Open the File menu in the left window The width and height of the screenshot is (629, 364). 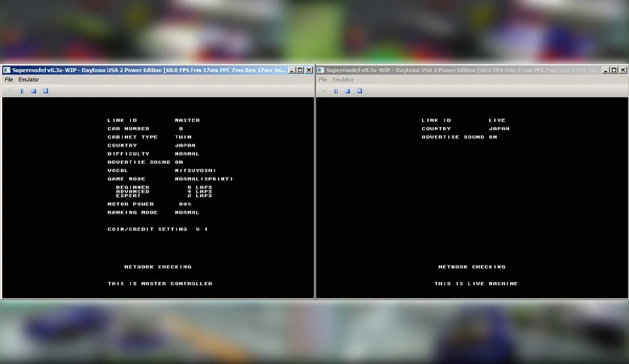[9, 80]
